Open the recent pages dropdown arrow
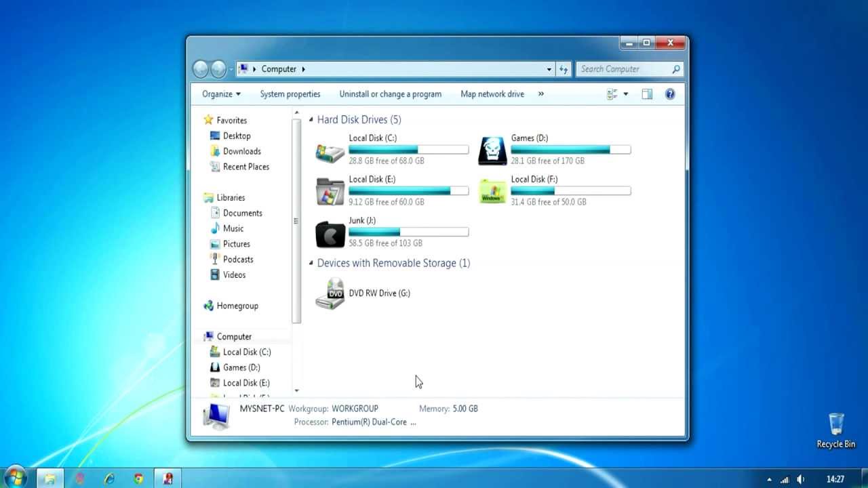868x488 pixels. coord(231,69)
